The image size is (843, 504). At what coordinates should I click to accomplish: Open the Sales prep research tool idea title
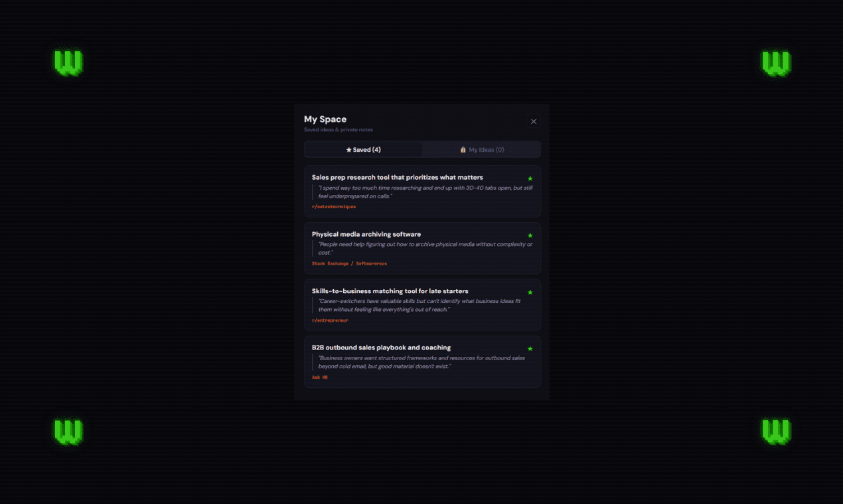pyautogui.click(x=397, y=178)
